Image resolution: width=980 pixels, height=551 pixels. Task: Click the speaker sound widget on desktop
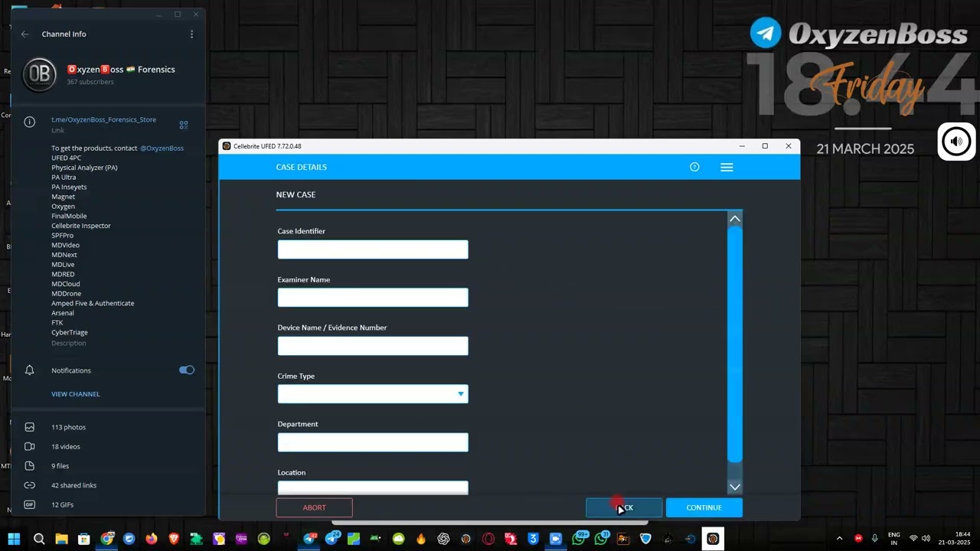(956, 142)
